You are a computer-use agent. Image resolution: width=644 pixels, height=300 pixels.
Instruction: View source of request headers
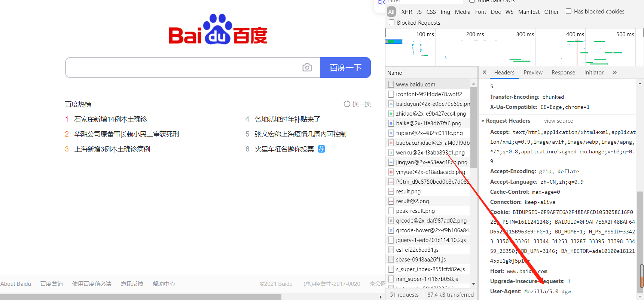pyautogui.click(x=558, y=121)
